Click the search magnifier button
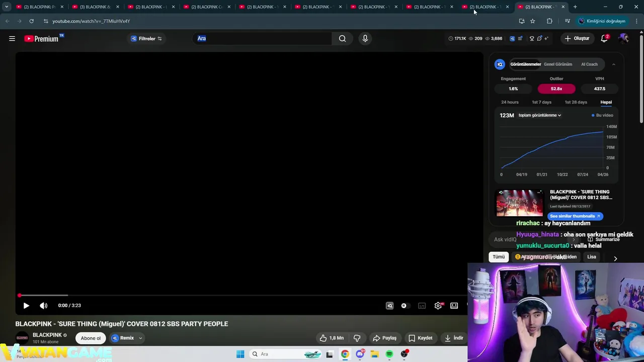Screen dimensions: 644x362 pyautogui.click(x=342, y=39)
